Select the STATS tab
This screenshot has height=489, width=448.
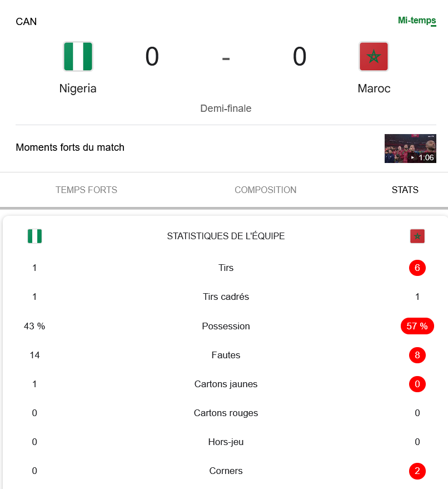pyautogui.click(x=405, y=190)
